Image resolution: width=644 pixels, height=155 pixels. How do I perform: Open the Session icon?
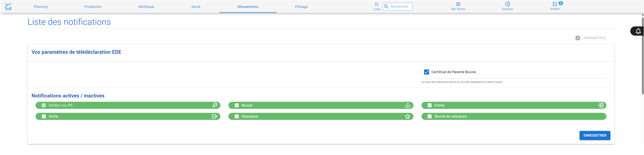(507, 4)
